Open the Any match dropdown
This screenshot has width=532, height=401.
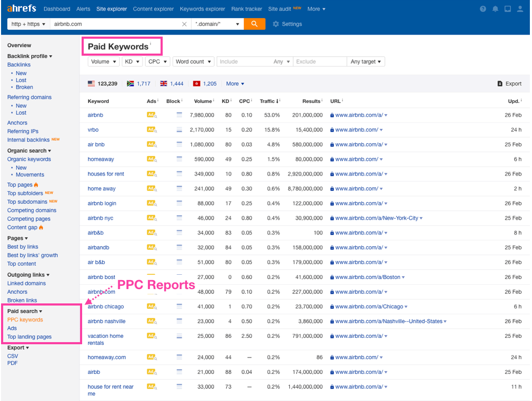(281, 62)
